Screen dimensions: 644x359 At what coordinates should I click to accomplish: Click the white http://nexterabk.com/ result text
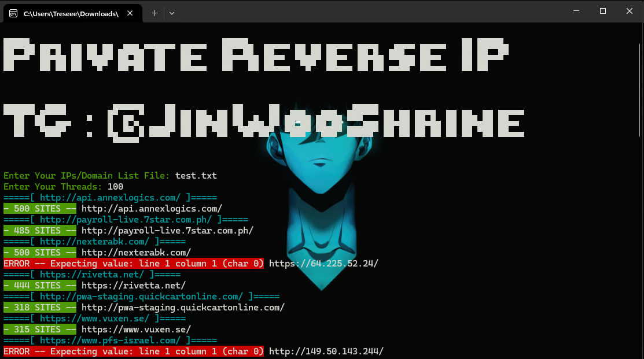(x=137, y=253)
